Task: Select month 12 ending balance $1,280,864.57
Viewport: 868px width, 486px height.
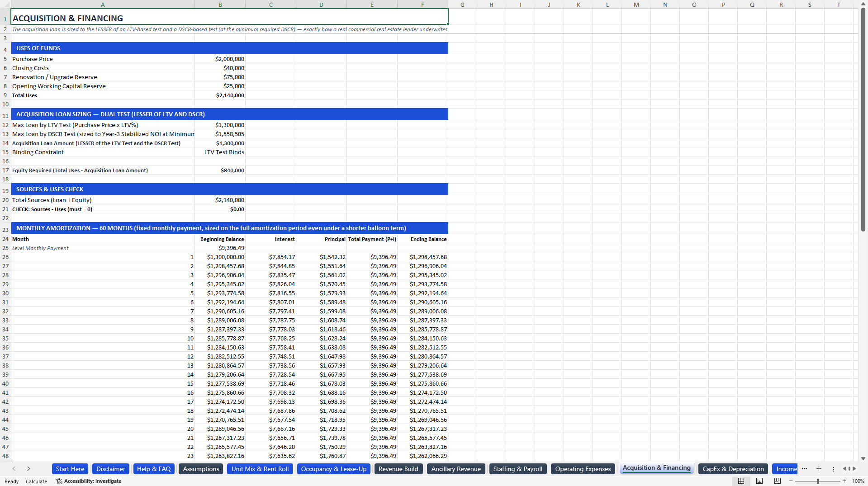Action: 422,357
